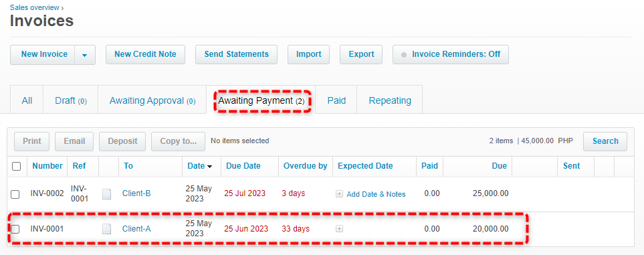The width and height of the screenshot is (644, 255).
Task: Click the New Credit Note button
Action: coord(145,54)
